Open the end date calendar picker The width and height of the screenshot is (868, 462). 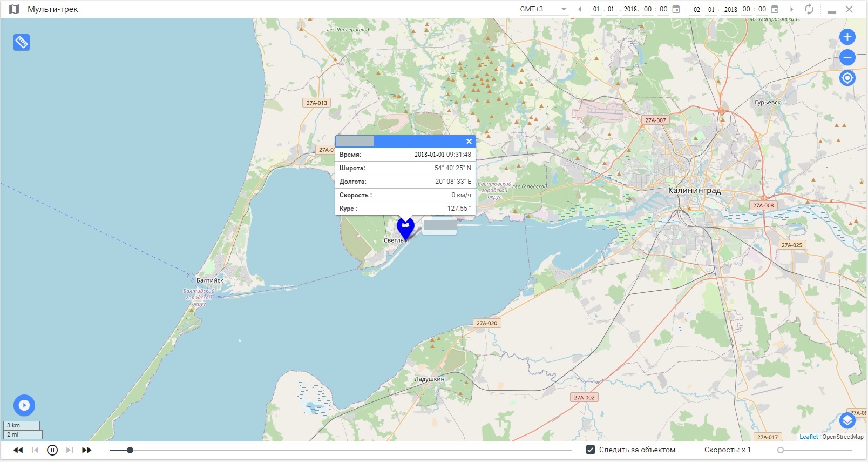775,9
